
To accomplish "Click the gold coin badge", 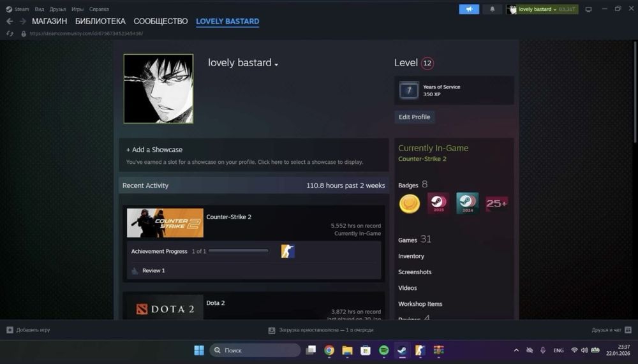I will [x=410, y=203].
